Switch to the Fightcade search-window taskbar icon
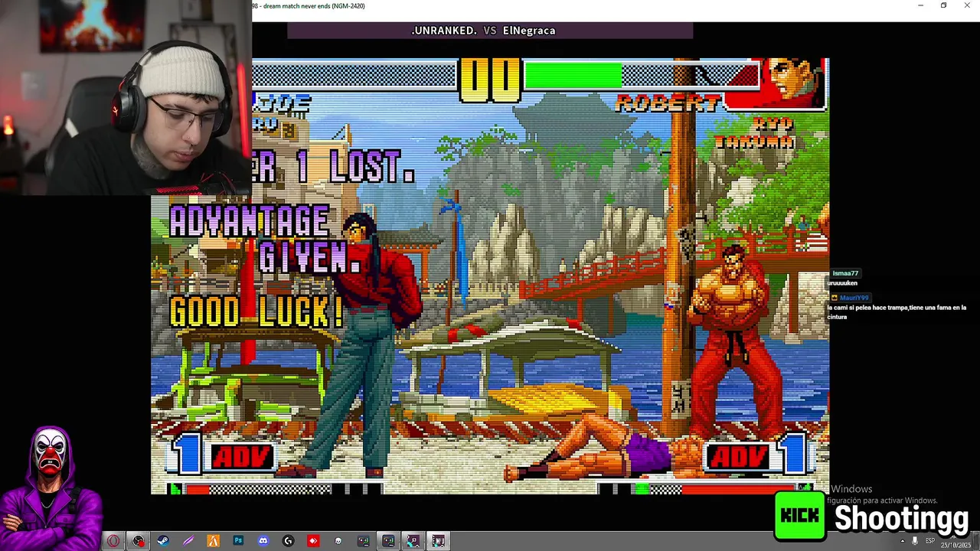Viewport: 980px width, 551px height. coord(413,541)
